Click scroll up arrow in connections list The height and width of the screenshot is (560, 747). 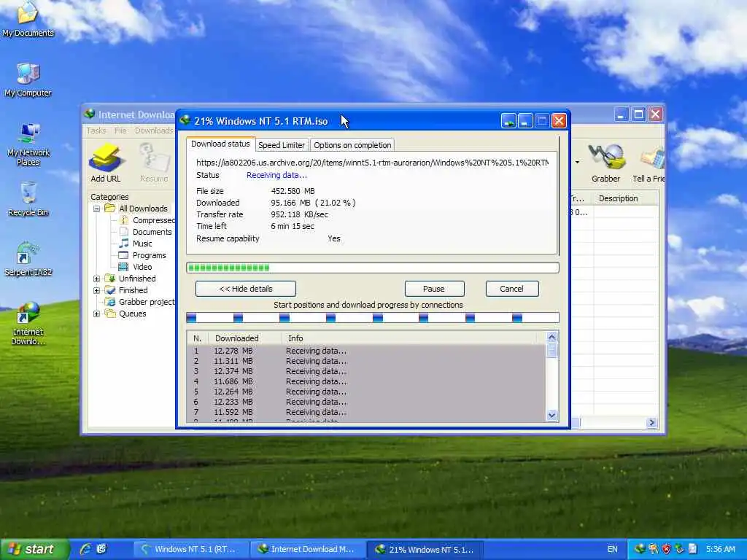pyautogui.click(x=551, y=338)
